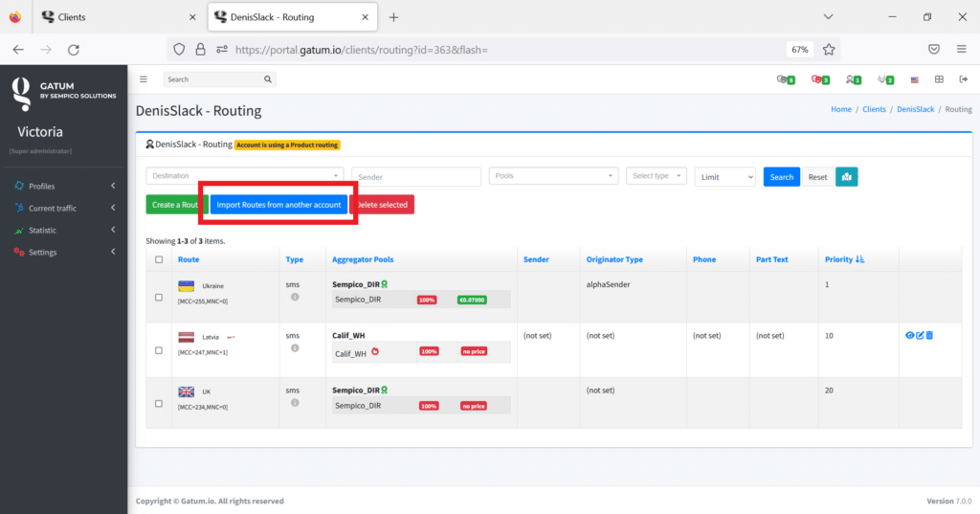Select the DenisSlack - Routing browser tab
This screenshot has height=514, width=980.
293,17
